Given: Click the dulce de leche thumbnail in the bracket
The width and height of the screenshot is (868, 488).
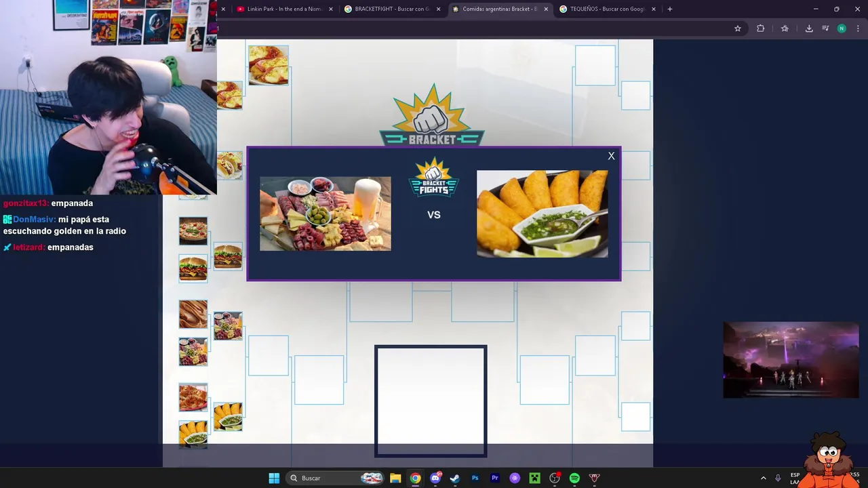Looking at the screenshot, I should click(193, 314).
